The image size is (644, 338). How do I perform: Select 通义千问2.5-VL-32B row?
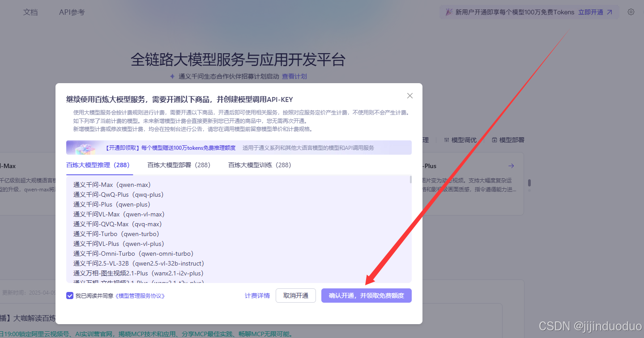pyautogui.click(x=139, y=263)
